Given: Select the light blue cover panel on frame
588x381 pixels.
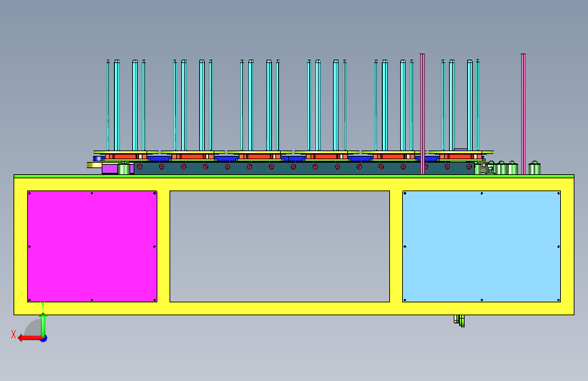Looking at the screenshot, I should (x=482, y=246).
